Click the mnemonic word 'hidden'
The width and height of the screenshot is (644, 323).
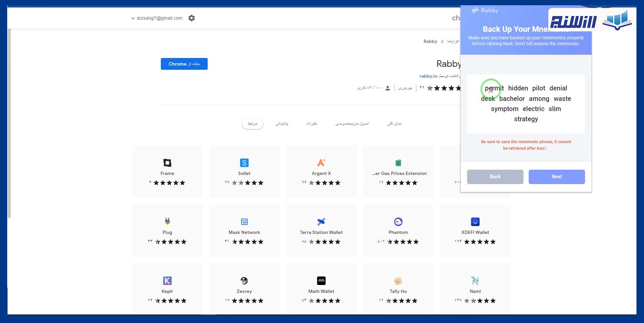(x=518, y=88)
